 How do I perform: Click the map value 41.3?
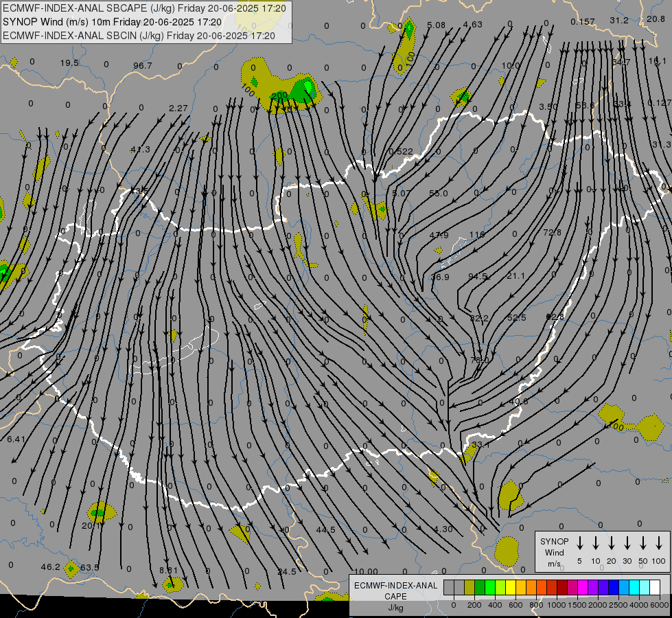141,150
